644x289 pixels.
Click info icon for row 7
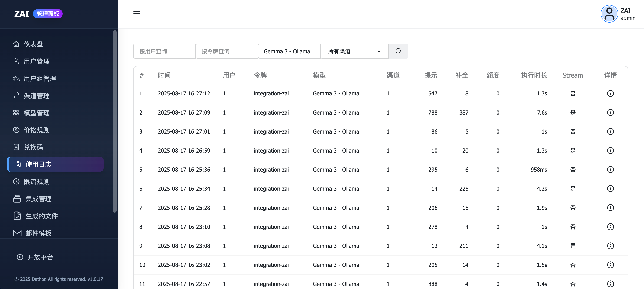click(610, 208)
